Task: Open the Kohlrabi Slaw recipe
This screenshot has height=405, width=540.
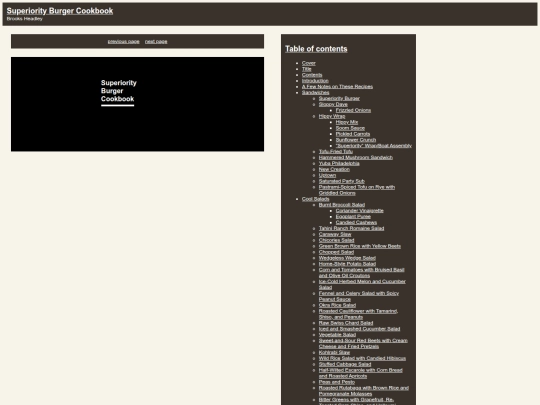Action: pyautogui.click(x=334, y=353)
